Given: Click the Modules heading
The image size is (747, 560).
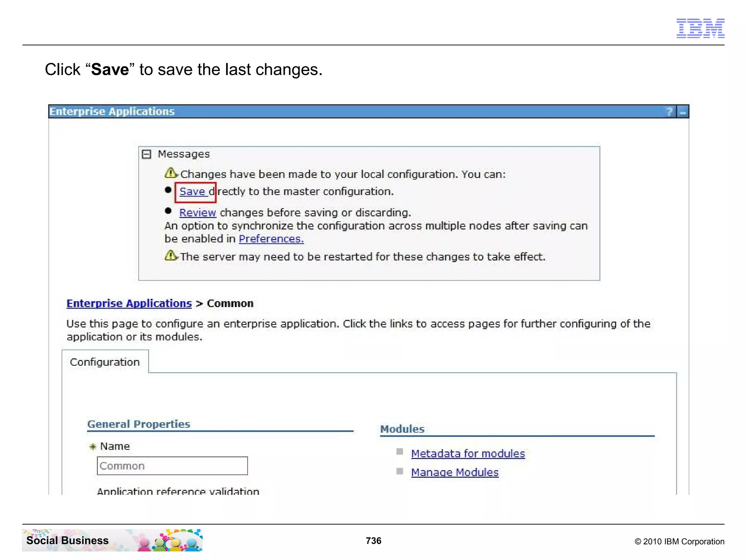Looking at the screenshot, I should click(x=402, y=429).
